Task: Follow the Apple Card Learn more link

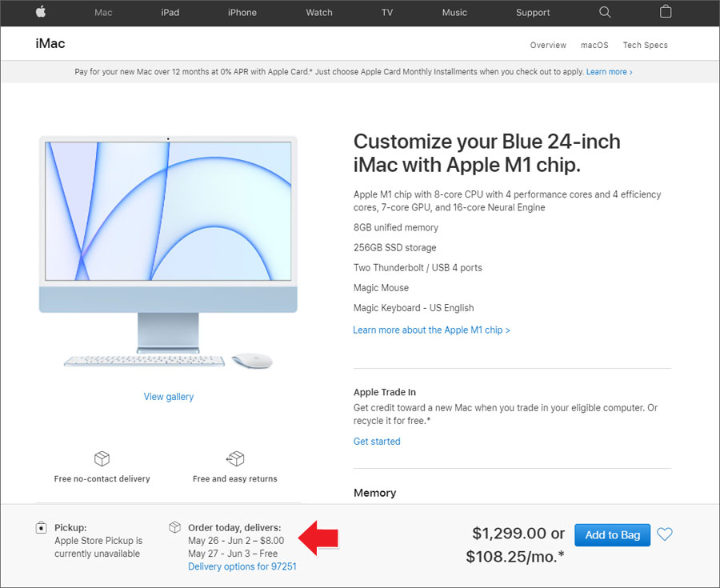Action: (609, 72)
